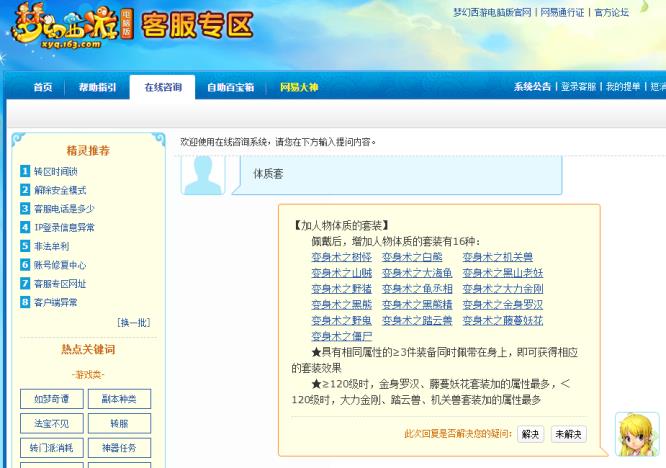Open link 变身术之大力金刚
The image size is (666, 468).
pos(503,289)
